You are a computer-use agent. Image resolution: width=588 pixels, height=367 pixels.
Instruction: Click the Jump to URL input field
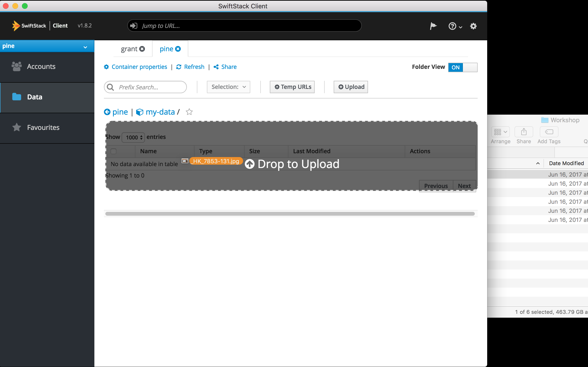[244, 26]
